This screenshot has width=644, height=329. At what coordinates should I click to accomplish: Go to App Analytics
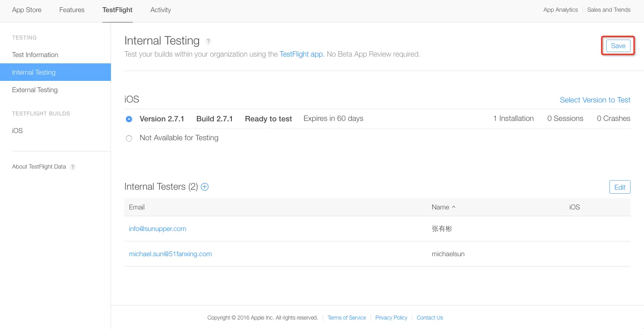tap(560, 10)
